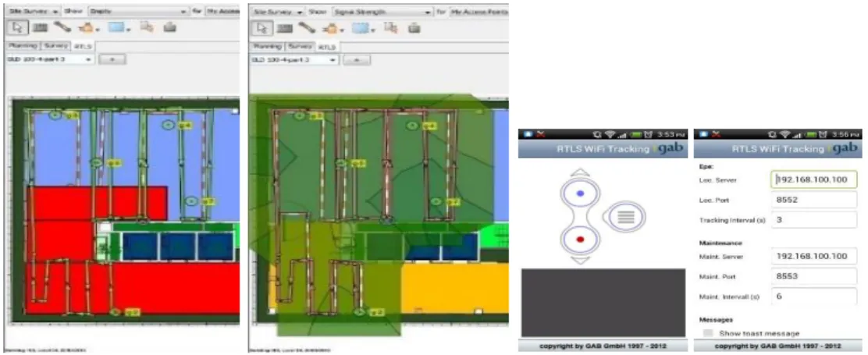Choose the orange access point tool in left window
The width and height of the screenshot is (868, 355).
(x=86, y=27)
